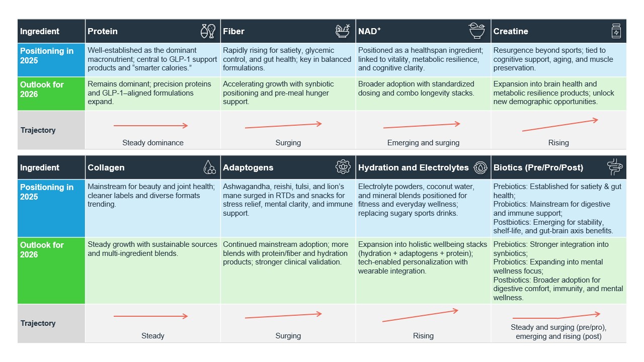Click the Creatine supplement jar icon
Screen dimensions: 644x362
coord(615,31)
